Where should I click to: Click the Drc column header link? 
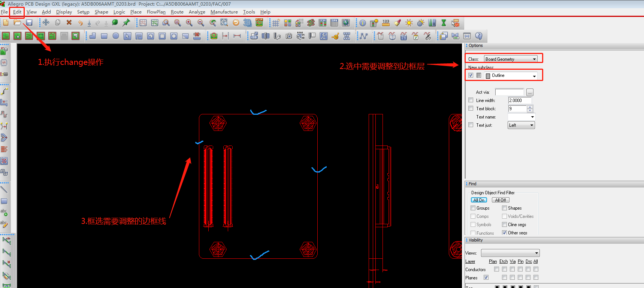529,261
